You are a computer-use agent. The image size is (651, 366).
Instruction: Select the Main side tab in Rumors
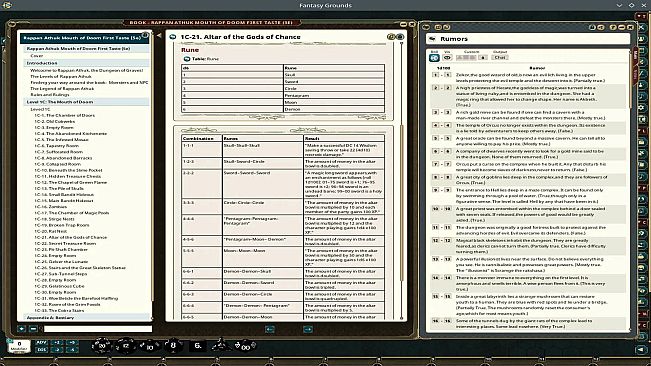(x=635, y=56)
